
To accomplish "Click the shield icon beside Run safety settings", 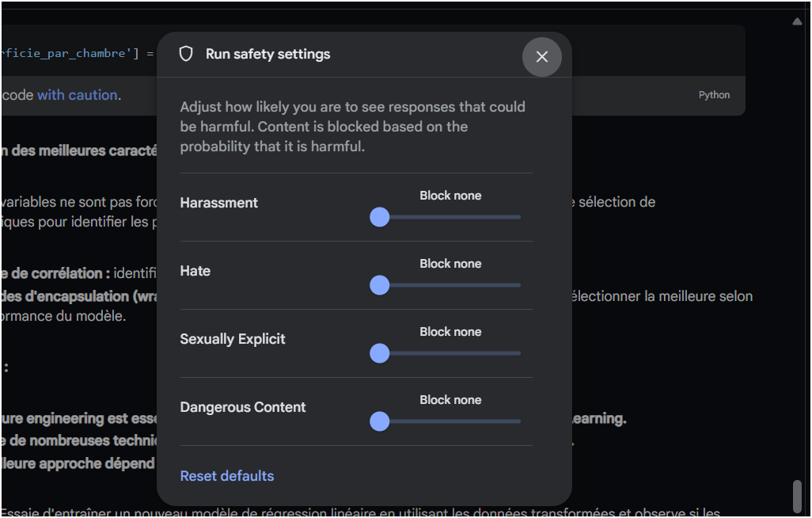I will click(x=186, y=54).
